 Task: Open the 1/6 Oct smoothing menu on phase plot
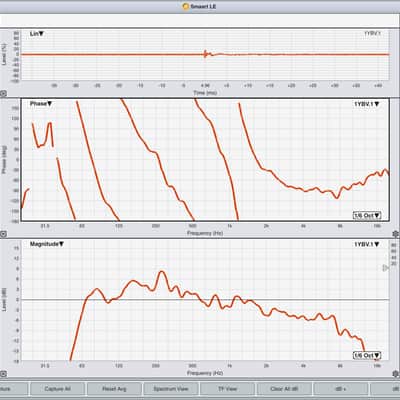point(367,215)
